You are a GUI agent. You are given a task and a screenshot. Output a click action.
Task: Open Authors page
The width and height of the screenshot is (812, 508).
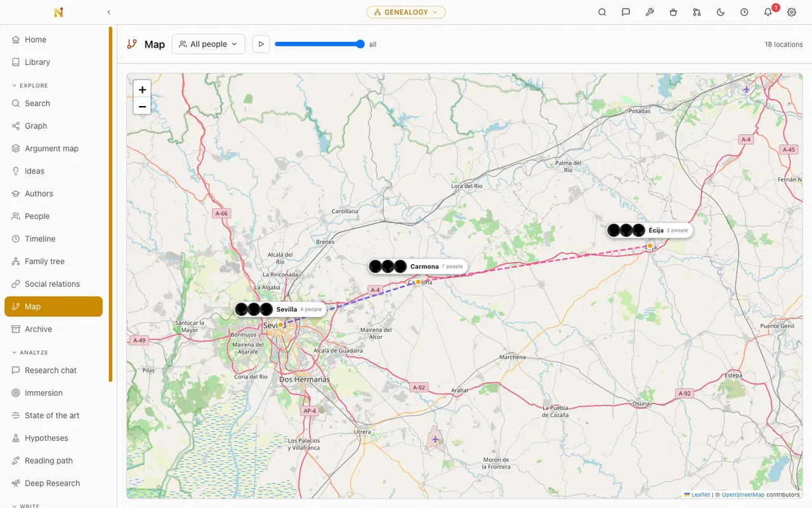coord(53,194)
